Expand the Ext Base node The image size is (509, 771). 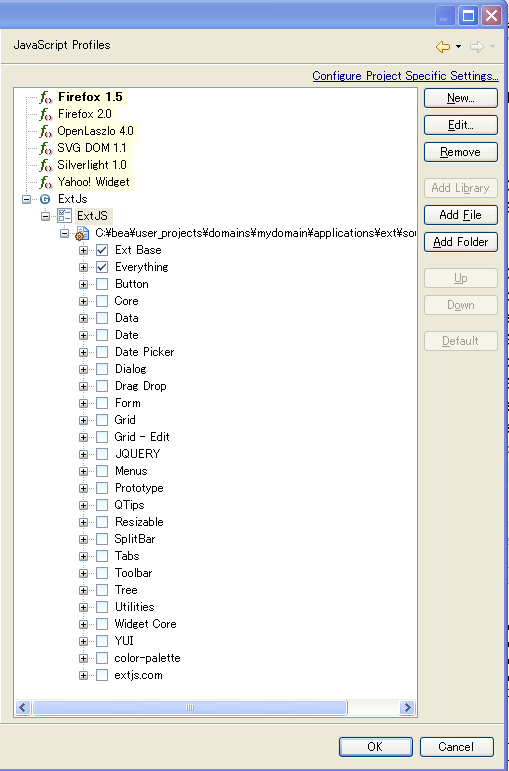pyautogui.click(x=83, y=251)
